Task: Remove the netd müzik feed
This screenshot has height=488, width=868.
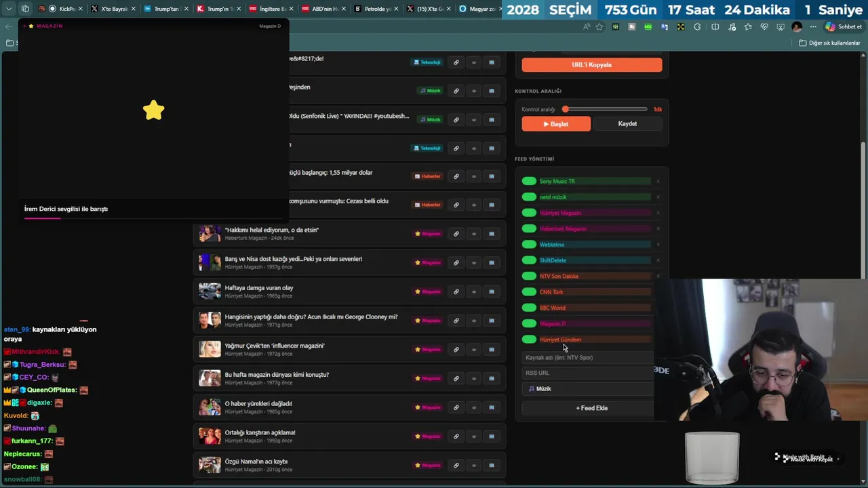Action: (x=658, y=197)
